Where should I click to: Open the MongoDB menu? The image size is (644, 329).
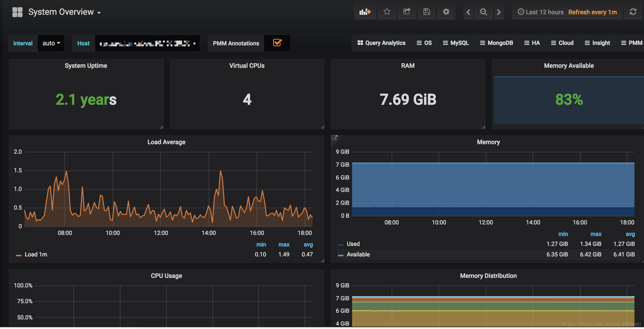coord(496,43)
